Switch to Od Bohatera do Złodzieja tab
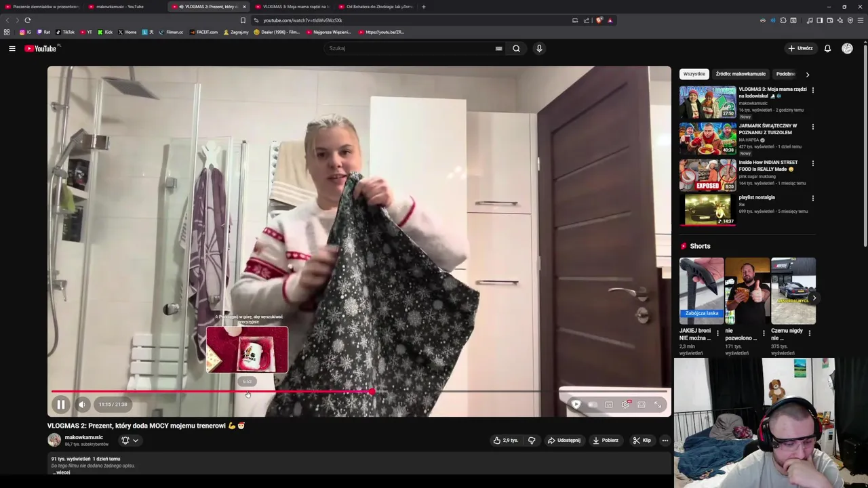The width and height of the screenshot is (868, 488). [x=376, y=7]
